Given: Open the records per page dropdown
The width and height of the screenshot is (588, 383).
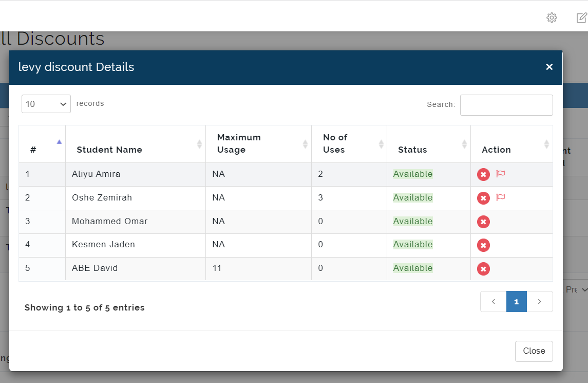Looking at the screenshot, I should click(x=46, y=104).
